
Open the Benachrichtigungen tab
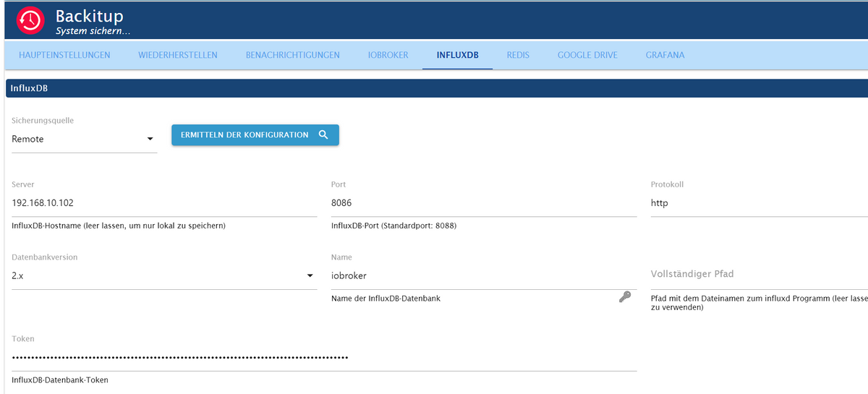[x=293, y=55]
